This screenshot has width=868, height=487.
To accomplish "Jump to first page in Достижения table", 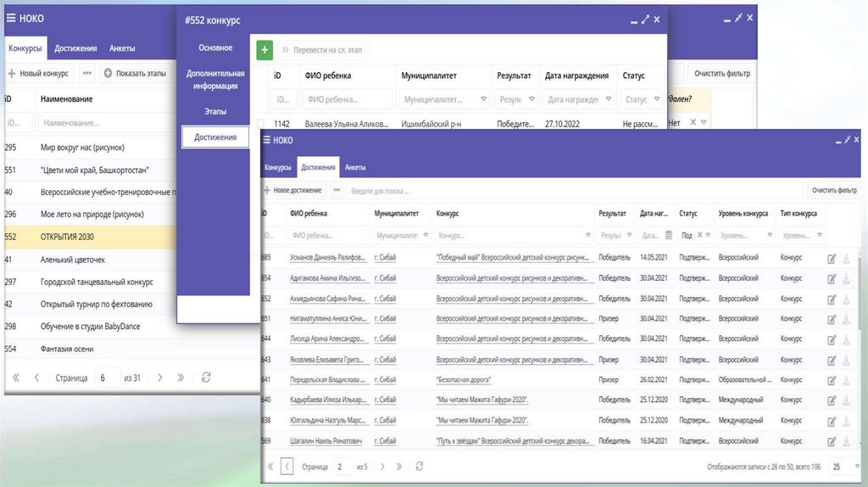I will tap(270, 467).
